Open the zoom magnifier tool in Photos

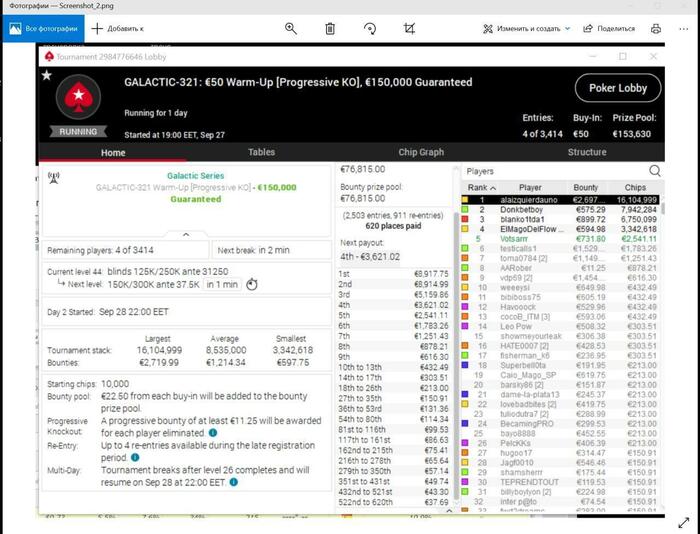point(291,29)
